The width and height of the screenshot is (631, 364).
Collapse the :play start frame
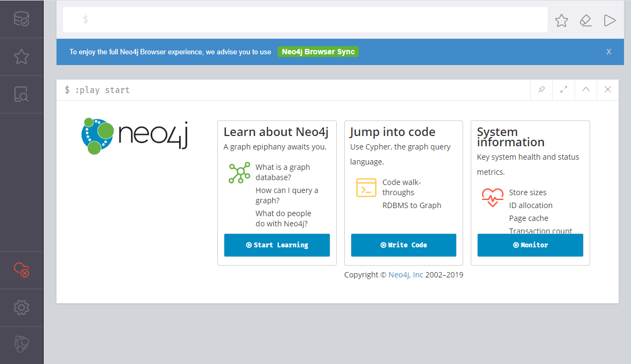tap(586, 89)
